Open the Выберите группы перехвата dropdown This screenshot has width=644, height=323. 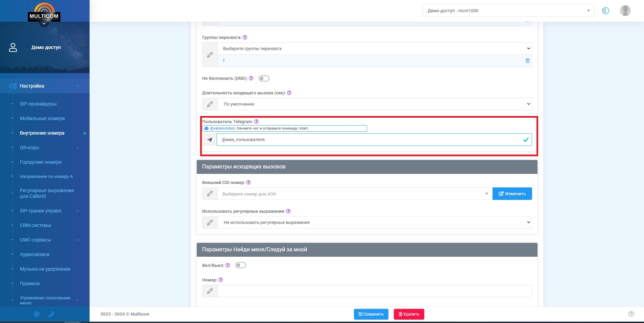tap(374, 49)
